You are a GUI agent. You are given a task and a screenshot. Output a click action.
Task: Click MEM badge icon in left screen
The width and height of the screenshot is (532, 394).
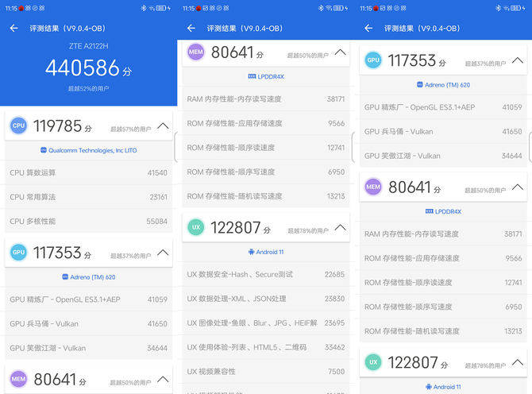18,379
